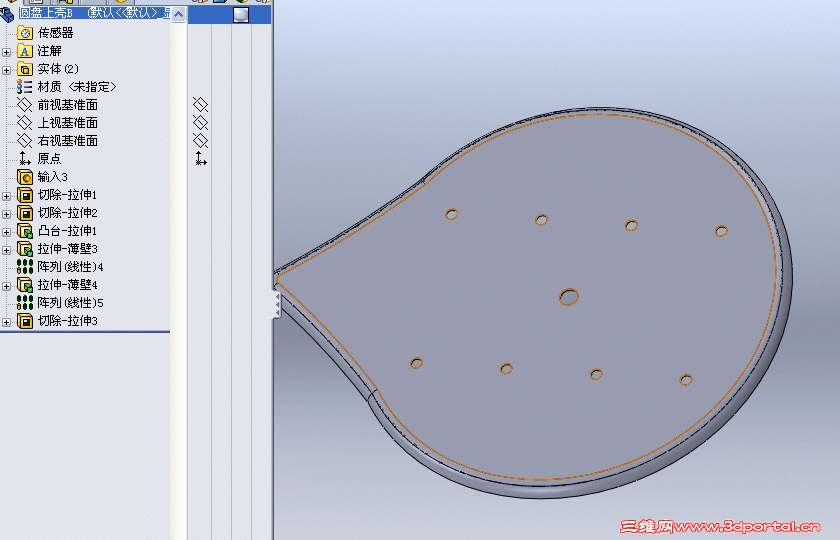Toggle front plane visibility in display pane

[x=200, y=104]
